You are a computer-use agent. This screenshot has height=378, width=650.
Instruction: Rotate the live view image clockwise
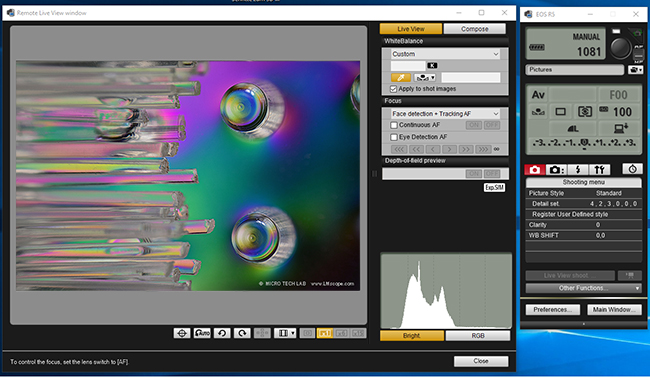(x=242, y=333)
